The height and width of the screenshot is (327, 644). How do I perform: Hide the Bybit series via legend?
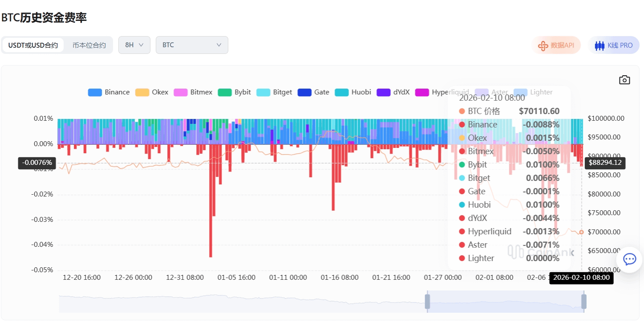coord(235,92)
